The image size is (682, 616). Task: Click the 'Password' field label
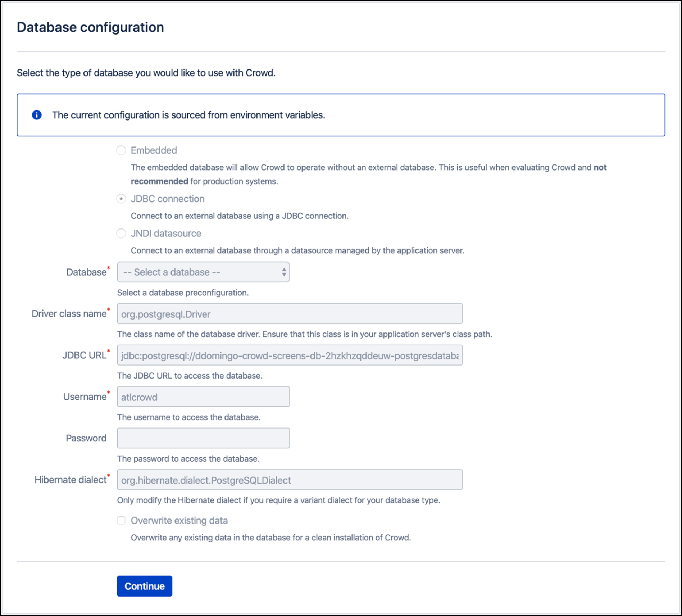(x=86, y=438)
